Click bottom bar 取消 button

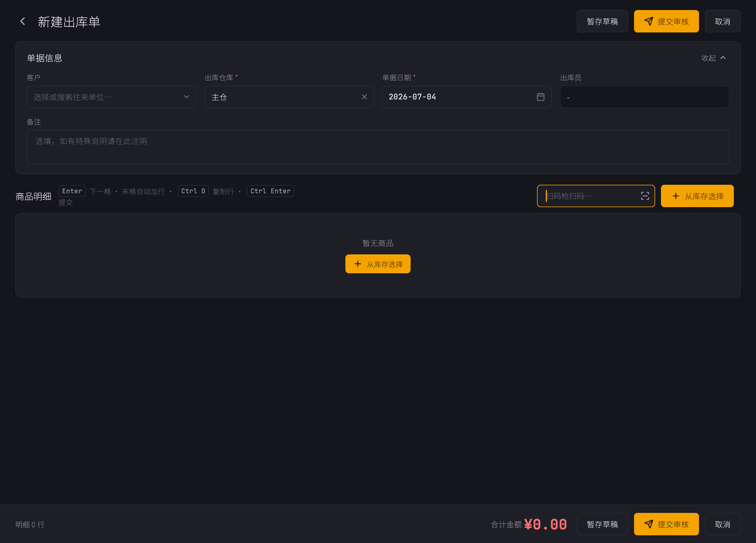(x=722, y=524)
